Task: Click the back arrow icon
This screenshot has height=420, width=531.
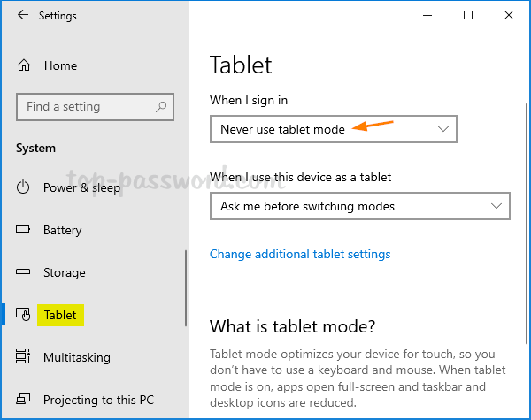Action: (23, 15)
